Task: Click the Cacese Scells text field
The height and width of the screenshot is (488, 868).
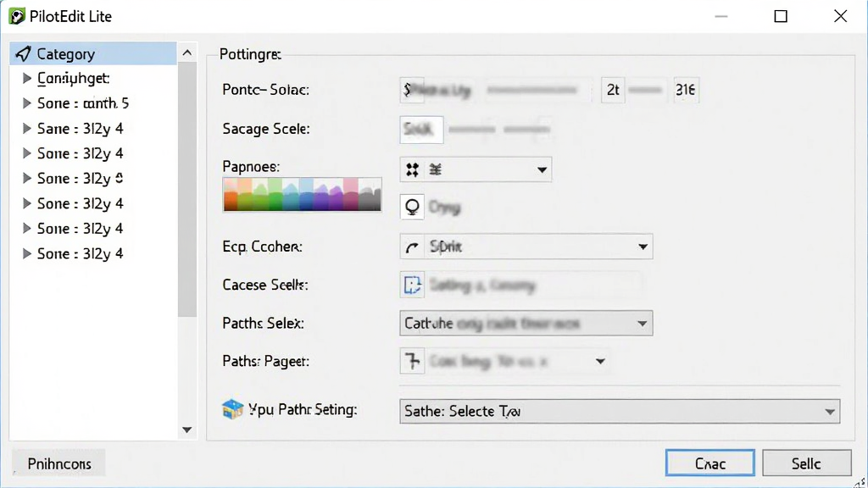Action: (533, 285)
